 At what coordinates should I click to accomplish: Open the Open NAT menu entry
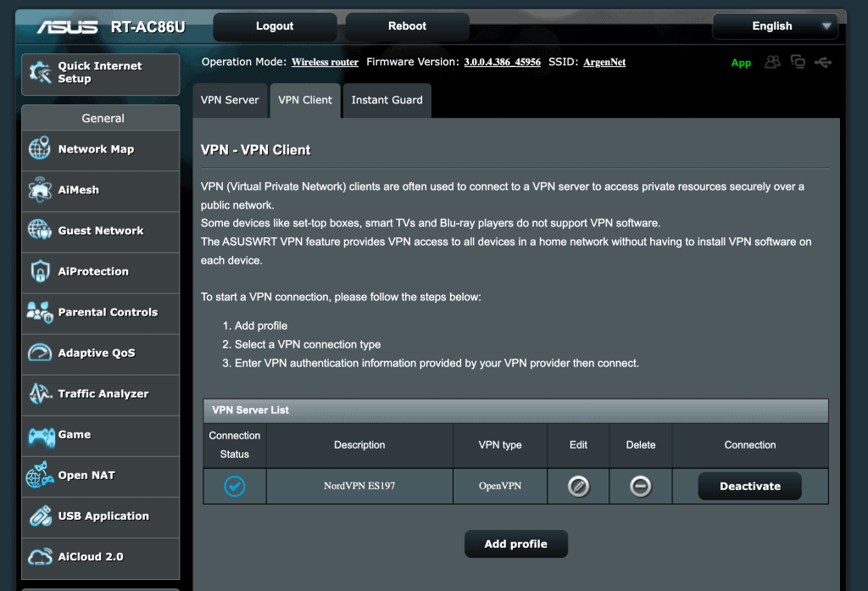coord(101,476)
